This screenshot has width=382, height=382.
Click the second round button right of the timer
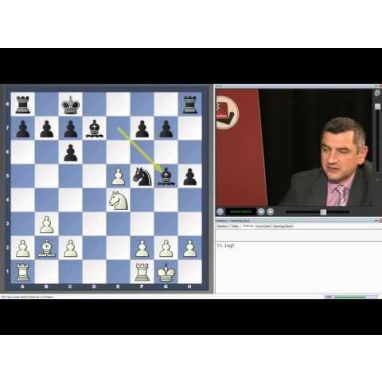coord(270,212)
